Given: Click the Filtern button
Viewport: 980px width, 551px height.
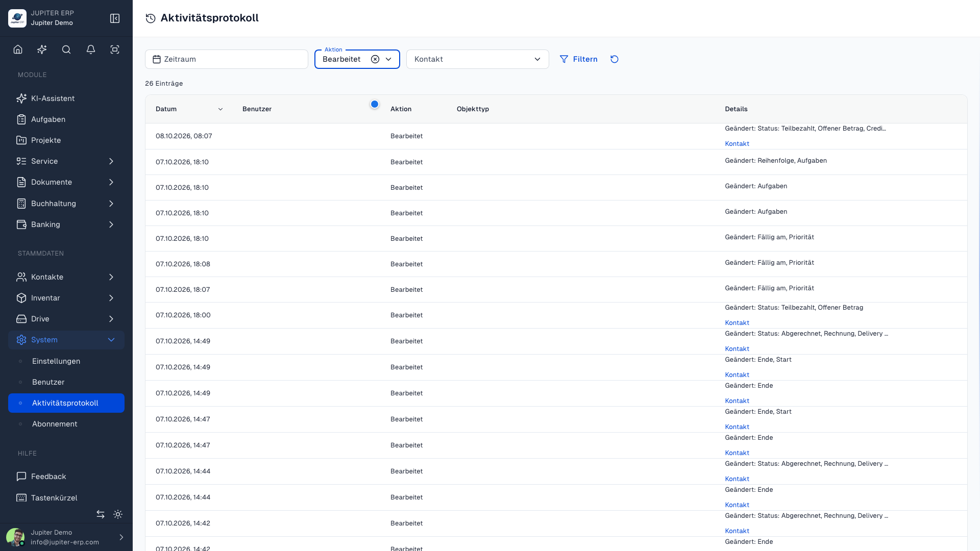Looking at the screenshot, I should 579,59.
